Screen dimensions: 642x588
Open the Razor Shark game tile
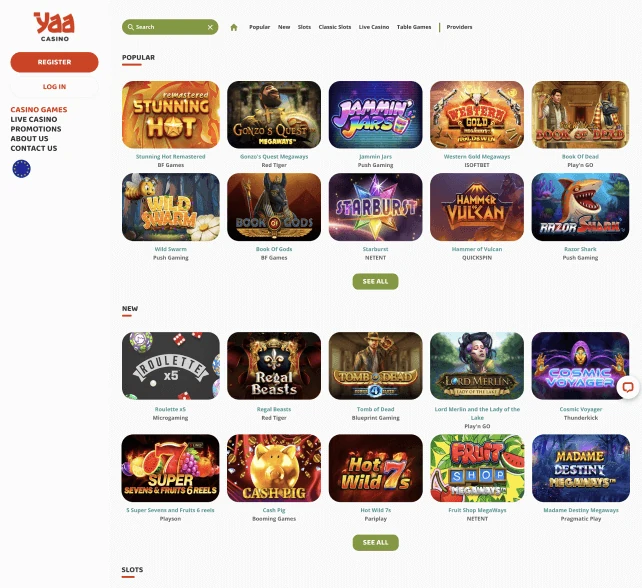coord(580,207)
